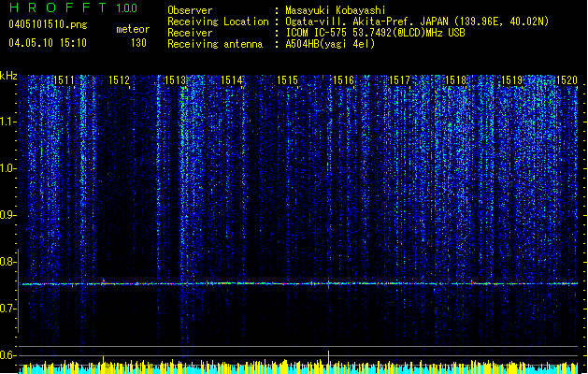588x374 pixels.
Task: Click the 0.8 frequency axis label
Action: click(7, 262)
